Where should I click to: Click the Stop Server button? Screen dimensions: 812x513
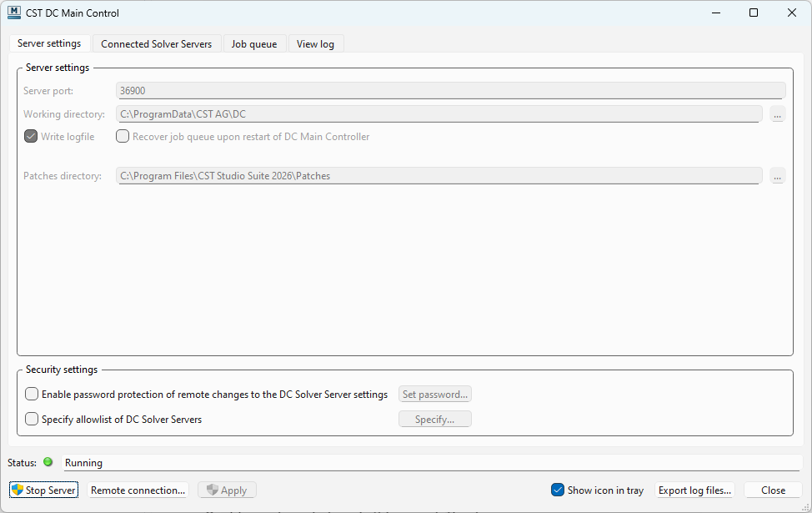tap(43, 490)
